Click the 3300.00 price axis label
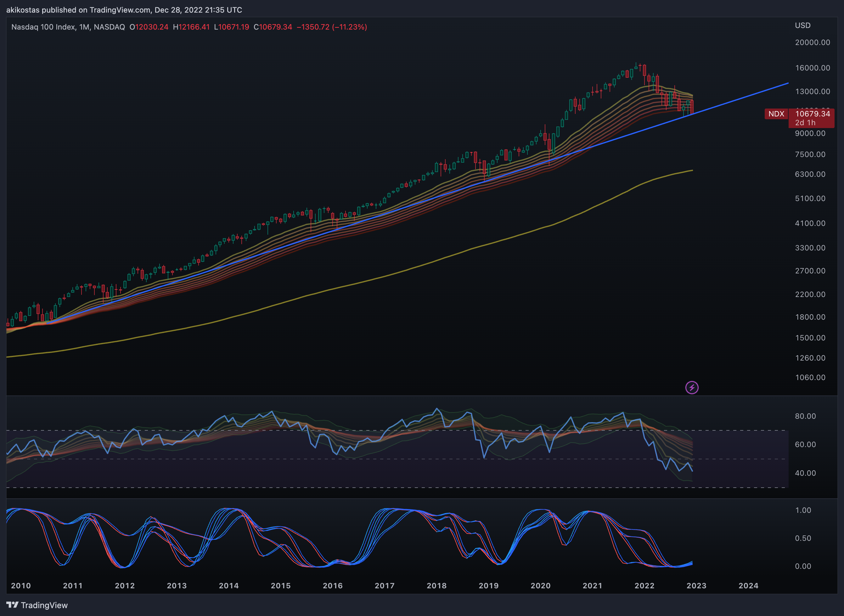Viewport: 844px width, 616px height. pos(810,248)
